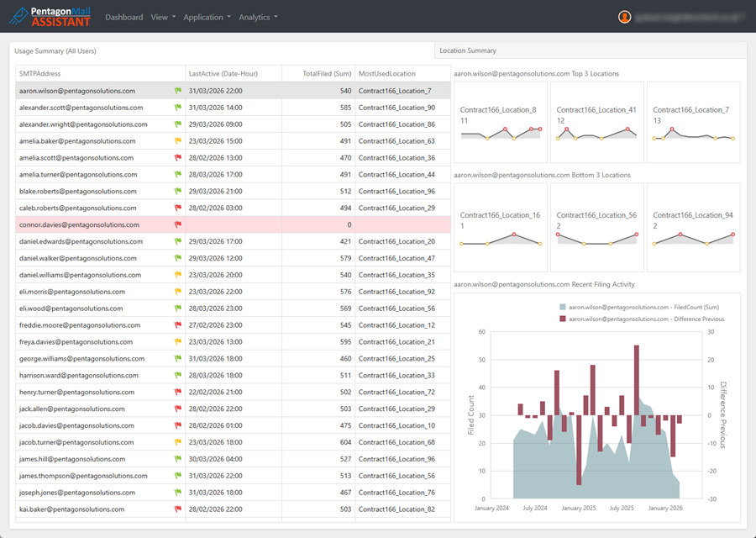The height and width of the screenshot is (538, 756).
Task: Expand the Application dropdown menu
Action: click(x=207, y=17)
